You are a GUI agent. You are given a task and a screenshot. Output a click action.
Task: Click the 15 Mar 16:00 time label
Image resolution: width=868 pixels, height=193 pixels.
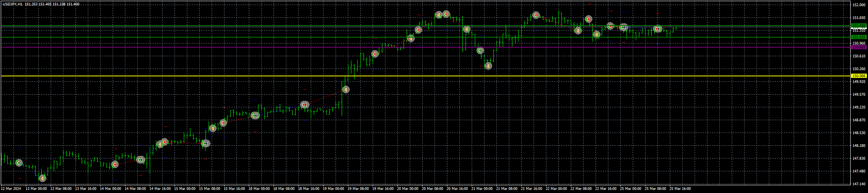click(235, 189)
